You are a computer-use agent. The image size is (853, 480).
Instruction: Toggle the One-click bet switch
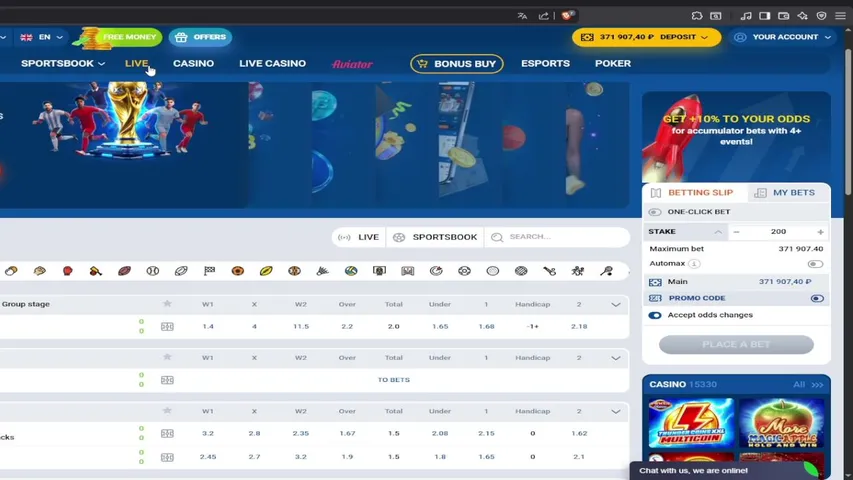(655, 212)
